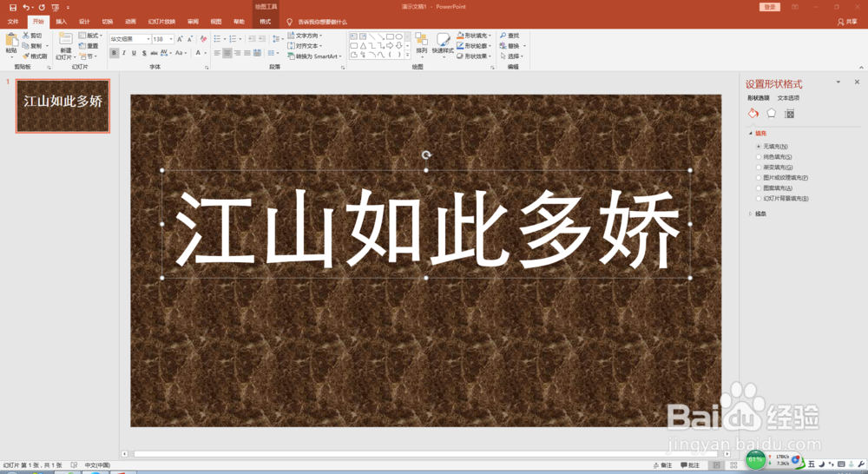
Task: Clear all formatting with eraser icon
Action: tap(203, 39)
